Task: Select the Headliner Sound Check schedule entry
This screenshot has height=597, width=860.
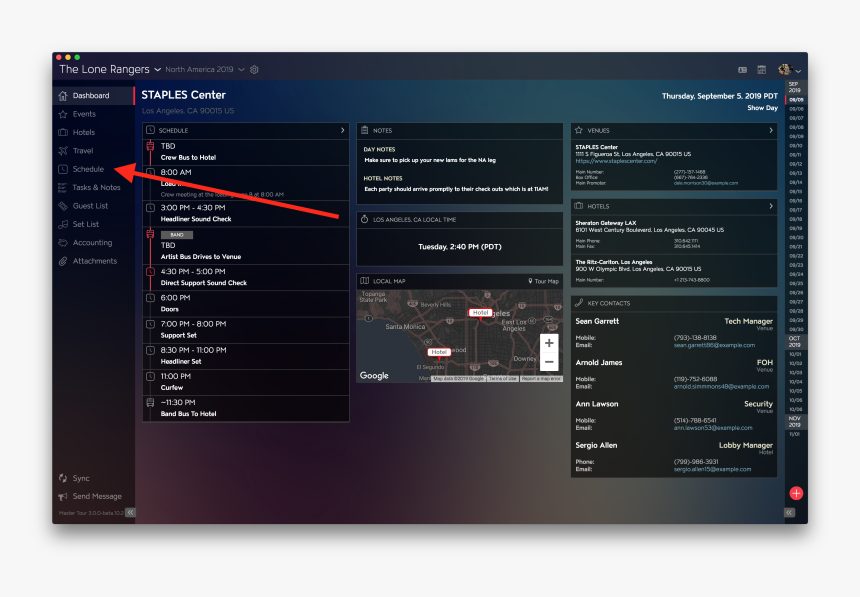Action: point(246,213)
